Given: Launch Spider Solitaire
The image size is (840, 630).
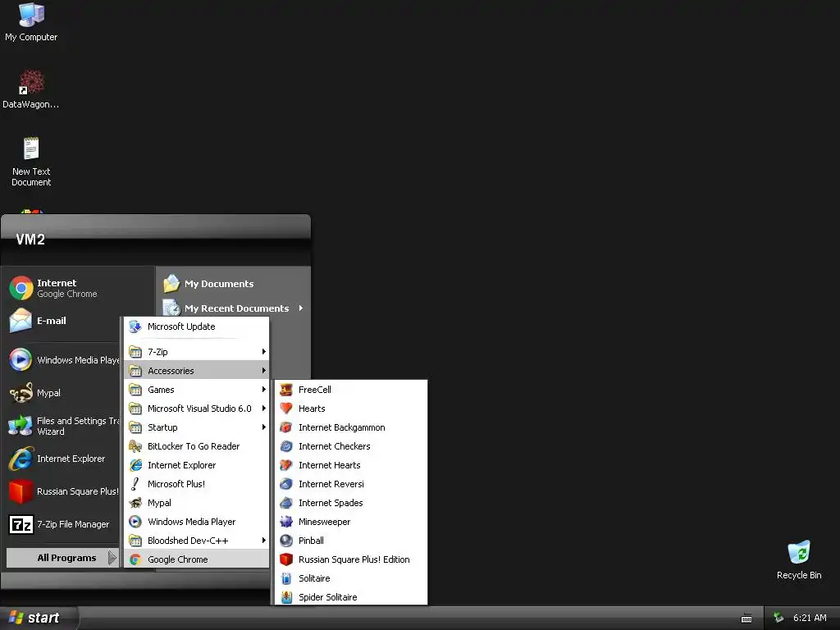Looking at the screenshot, I should (351, 597).
